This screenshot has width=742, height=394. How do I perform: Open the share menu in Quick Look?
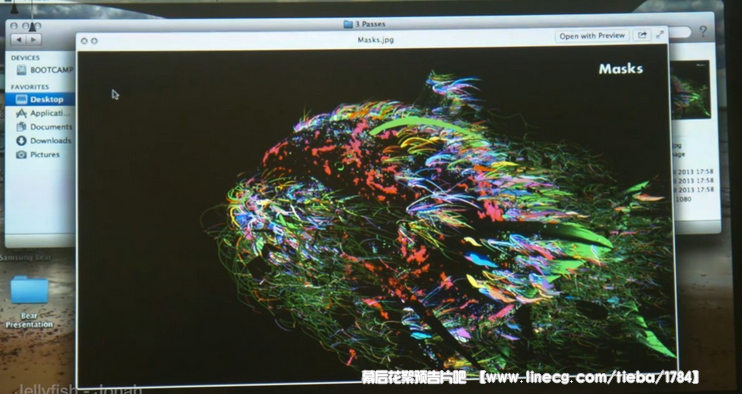coord(642,35)
